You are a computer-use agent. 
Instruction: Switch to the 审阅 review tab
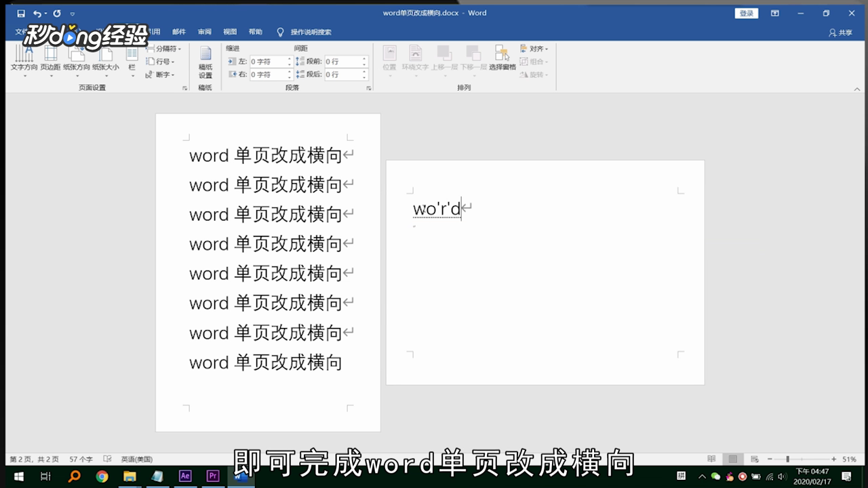pos(205,32)
